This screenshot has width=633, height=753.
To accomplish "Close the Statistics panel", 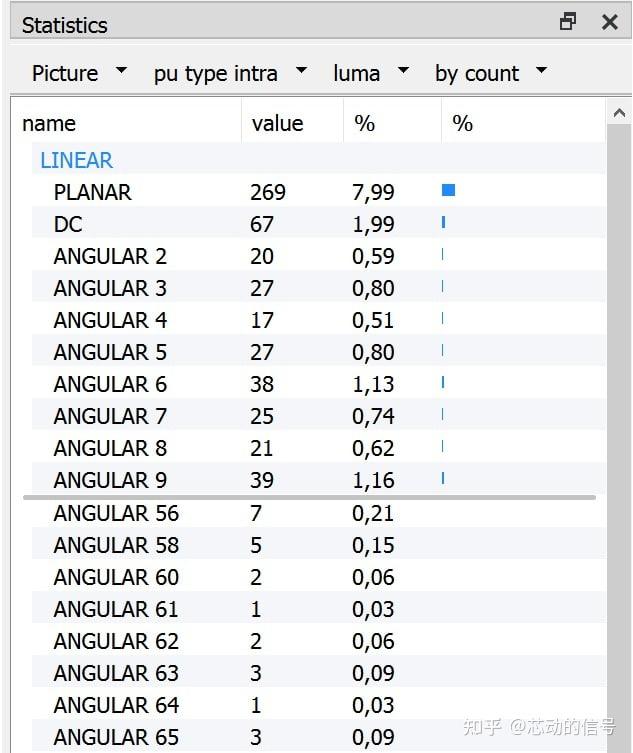I will coord(608,22).
